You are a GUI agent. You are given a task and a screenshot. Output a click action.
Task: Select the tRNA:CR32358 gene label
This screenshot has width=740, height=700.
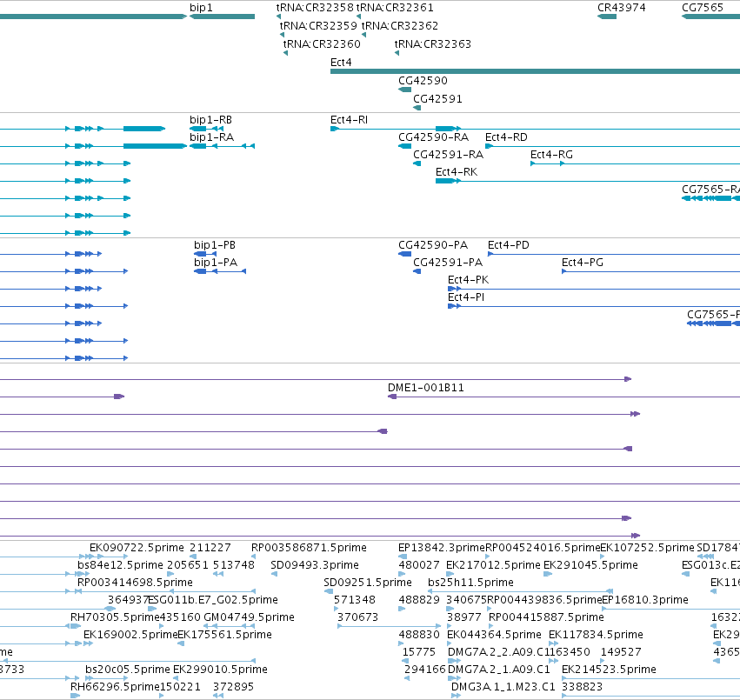pos(315,8)
